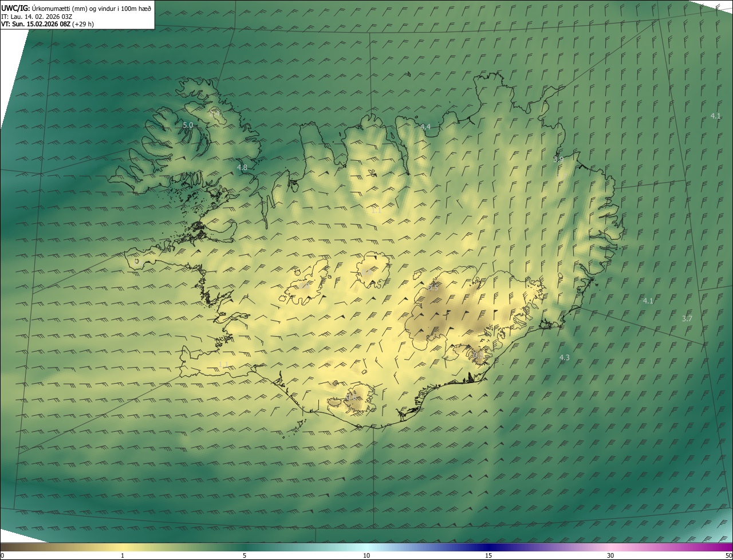Click the 5 tick on the colour scale
Screen dimensions: 733x560
tap(245, 555)
